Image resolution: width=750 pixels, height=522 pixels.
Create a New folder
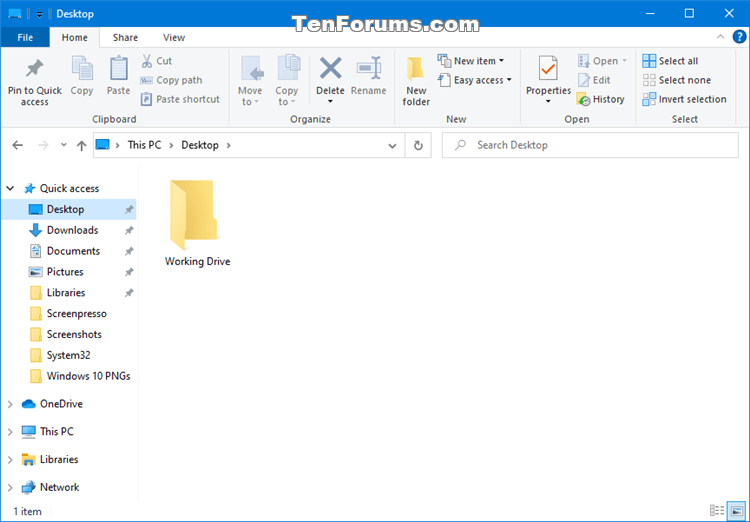pyautogui.click(x=416, y=81)
